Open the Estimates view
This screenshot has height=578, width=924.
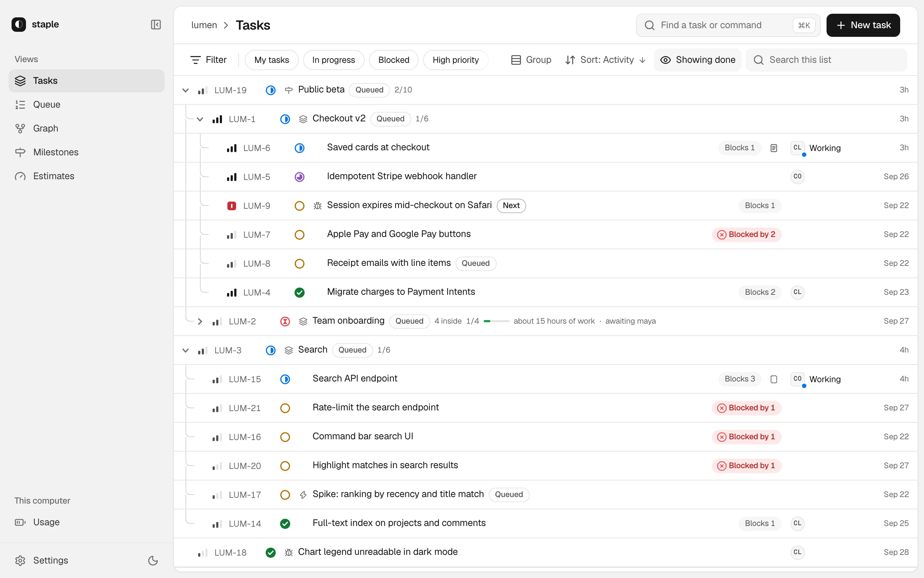point(87,176)
